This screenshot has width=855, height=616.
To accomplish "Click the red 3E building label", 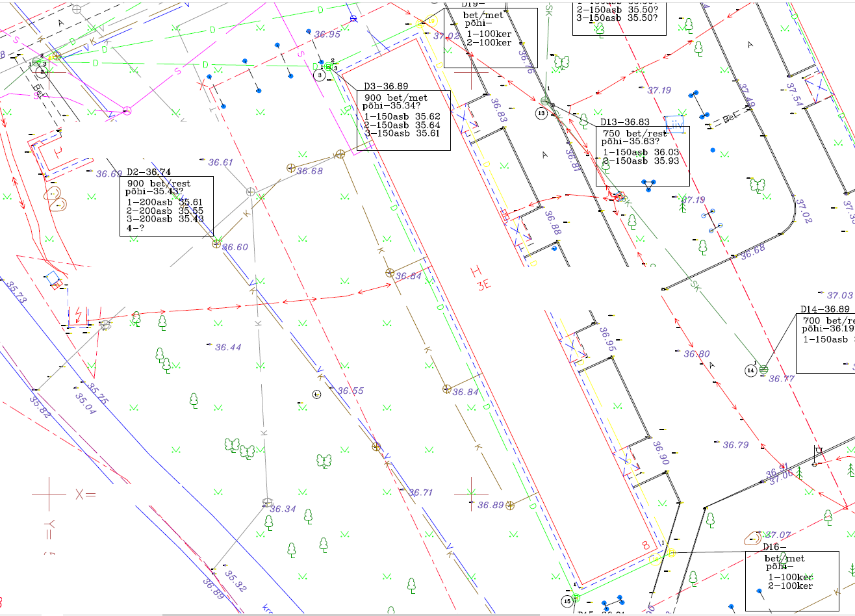I will click(x=481, y=277).
